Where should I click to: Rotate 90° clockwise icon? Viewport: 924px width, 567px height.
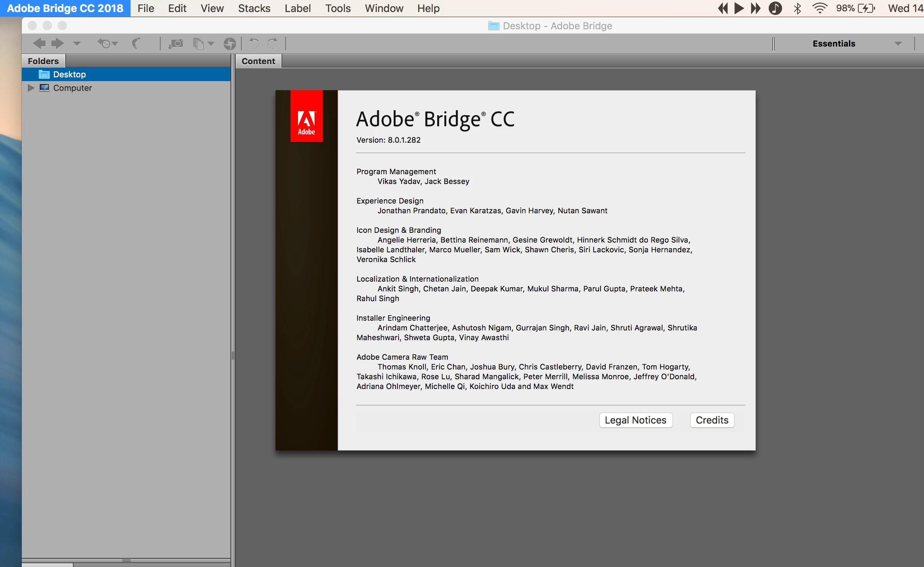(x=272, y=44)
